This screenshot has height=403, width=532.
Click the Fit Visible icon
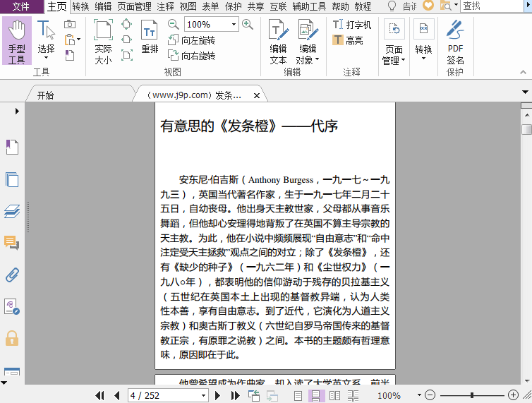tap(127, 55)
